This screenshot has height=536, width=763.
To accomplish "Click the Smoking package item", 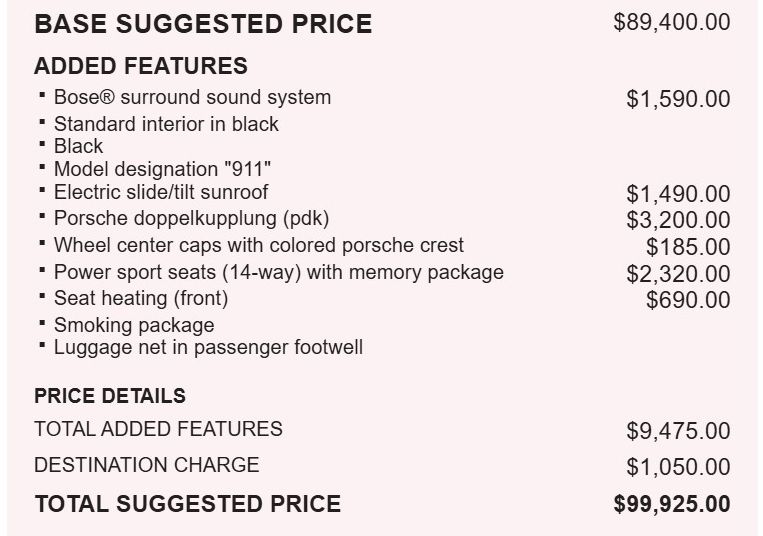I will (x=134, y=325).
